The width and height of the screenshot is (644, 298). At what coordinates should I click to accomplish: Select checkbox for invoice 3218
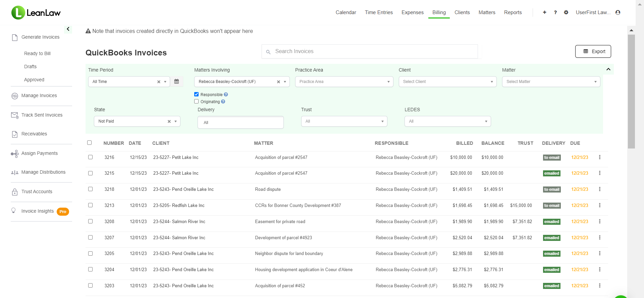91,189
